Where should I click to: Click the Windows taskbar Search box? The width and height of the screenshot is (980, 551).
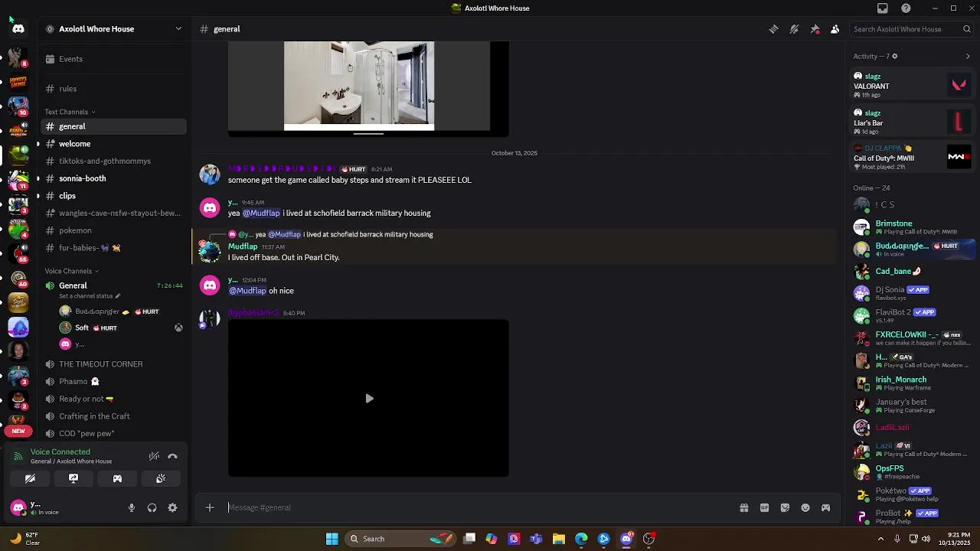point(401,539)
